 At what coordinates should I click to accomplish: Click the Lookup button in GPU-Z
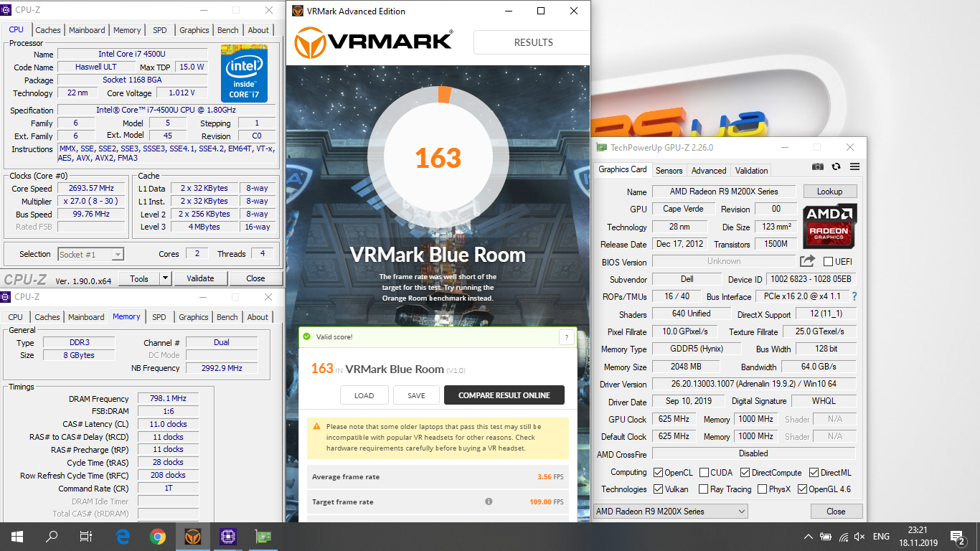point(829,192)
